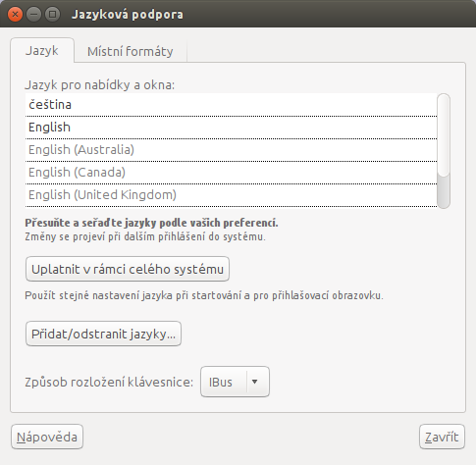Select English (United Kingdom) entry
This screenshot has height=465, width=476.
point(231,195)
